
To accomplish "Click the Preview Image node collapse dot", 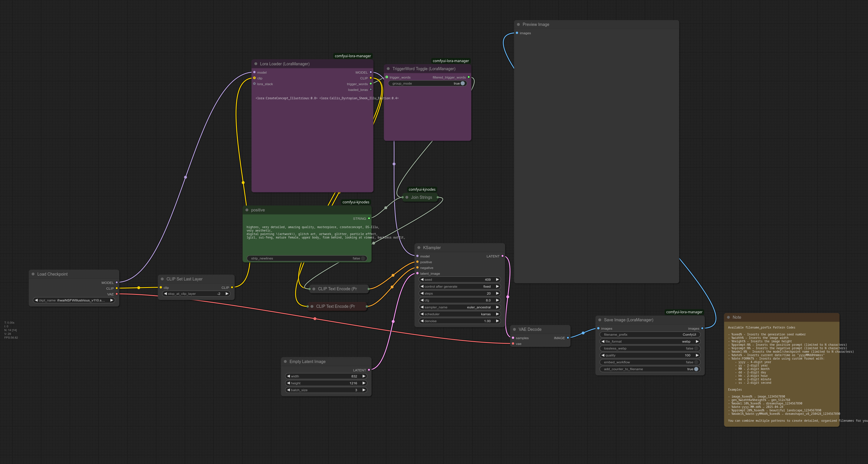I will [518, 24].
